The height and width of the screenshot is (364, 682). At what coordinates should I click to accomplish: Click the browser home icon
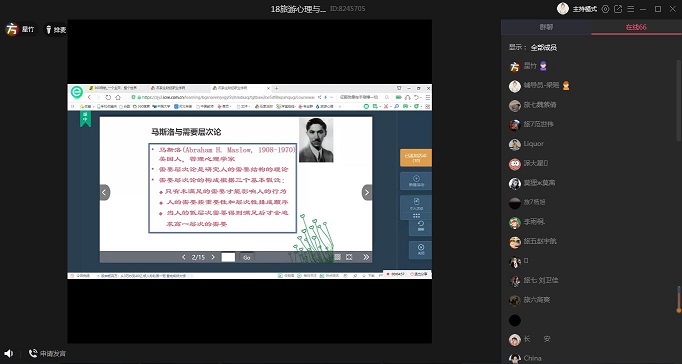click(118, 97)
